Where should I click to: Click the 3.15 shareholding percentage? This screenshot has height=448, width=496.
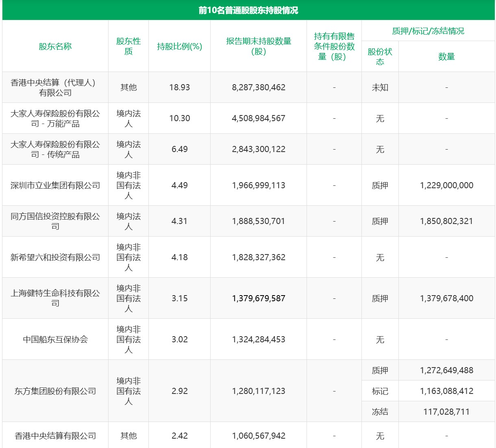tap(180, 298)
